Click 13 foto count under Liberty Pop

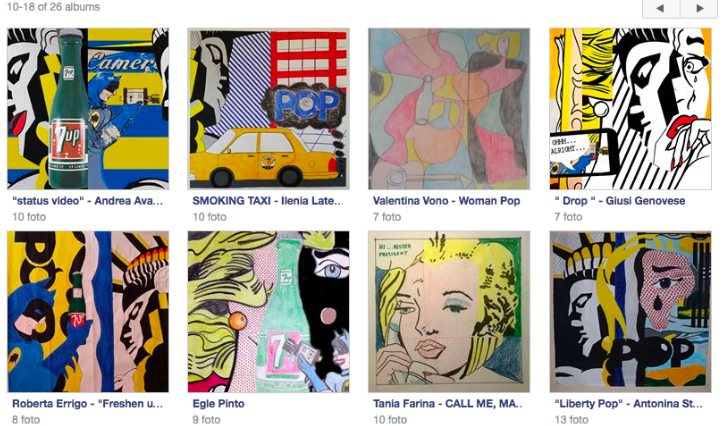click(x=571, y=420)
